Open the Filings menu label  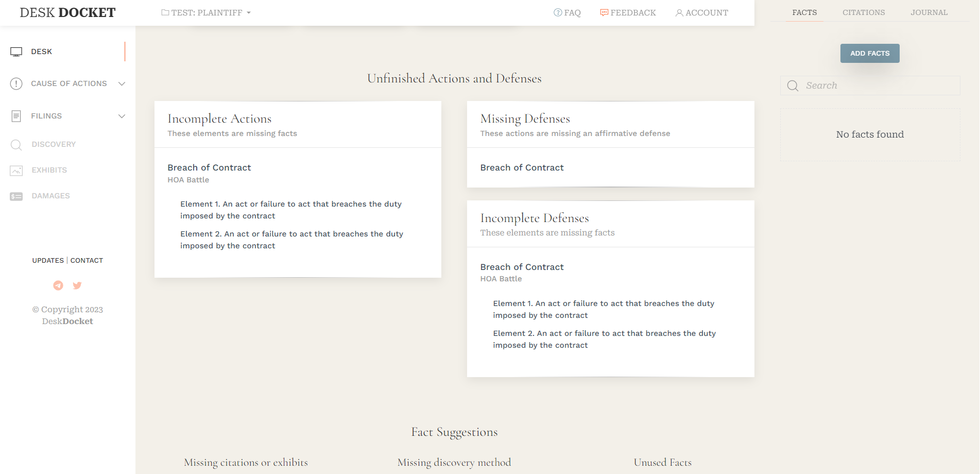click(46, 116)
